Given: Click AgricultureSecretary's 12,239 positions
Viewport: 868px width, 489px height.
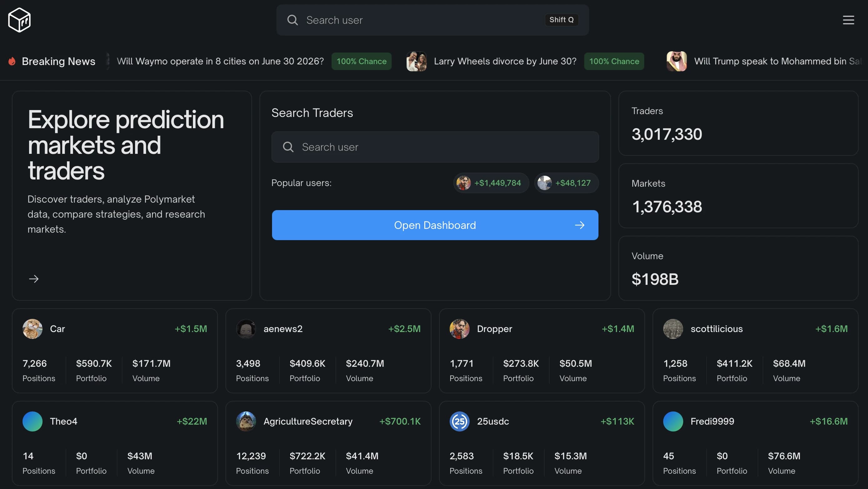Looking at the screenshot, I should 251,456.
